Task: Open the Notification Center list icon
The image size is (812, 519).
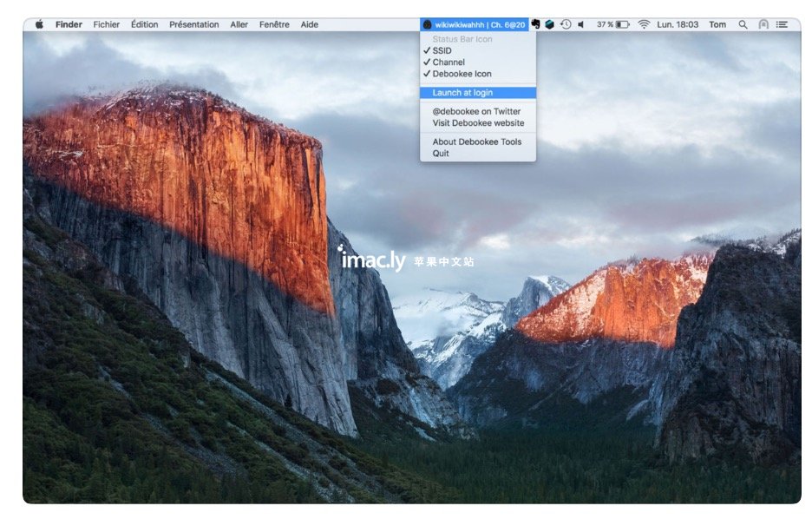Action: point(782,24)
